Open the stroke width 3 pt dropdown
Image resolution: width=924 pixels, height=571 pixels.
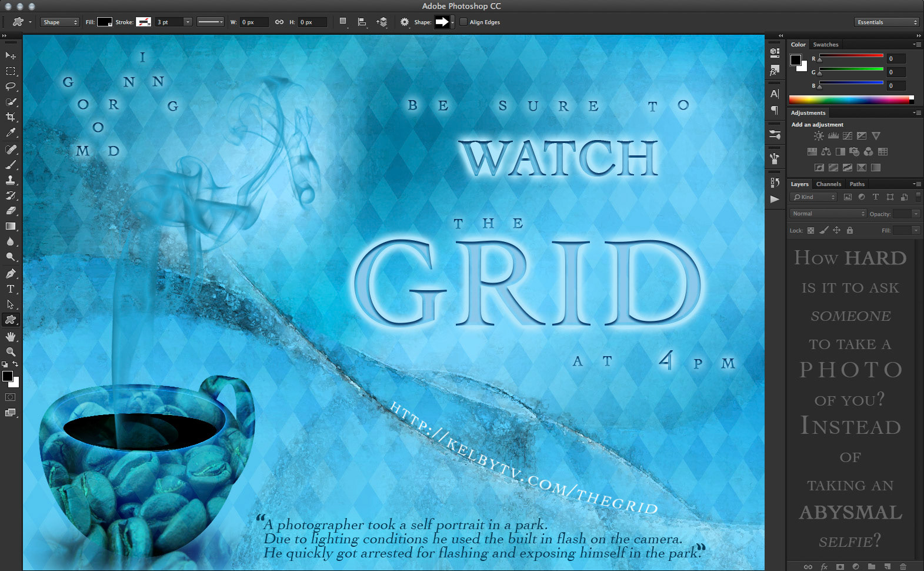point(188,22)
